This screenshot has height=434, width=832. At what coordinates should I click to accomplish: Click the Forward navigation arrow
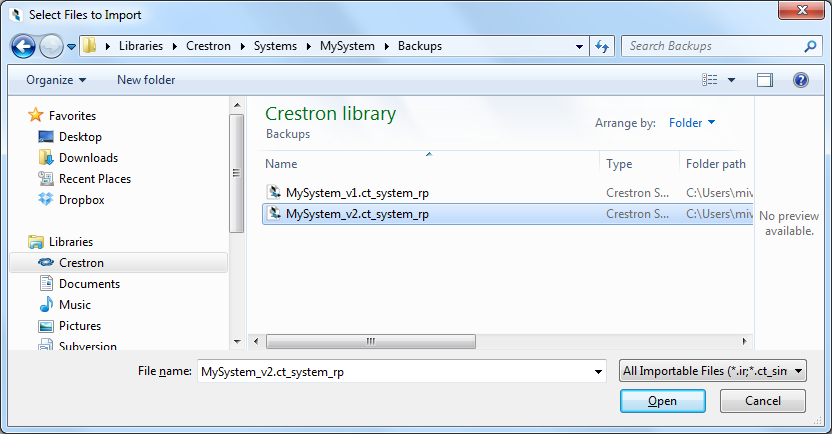tap(51, 46)
